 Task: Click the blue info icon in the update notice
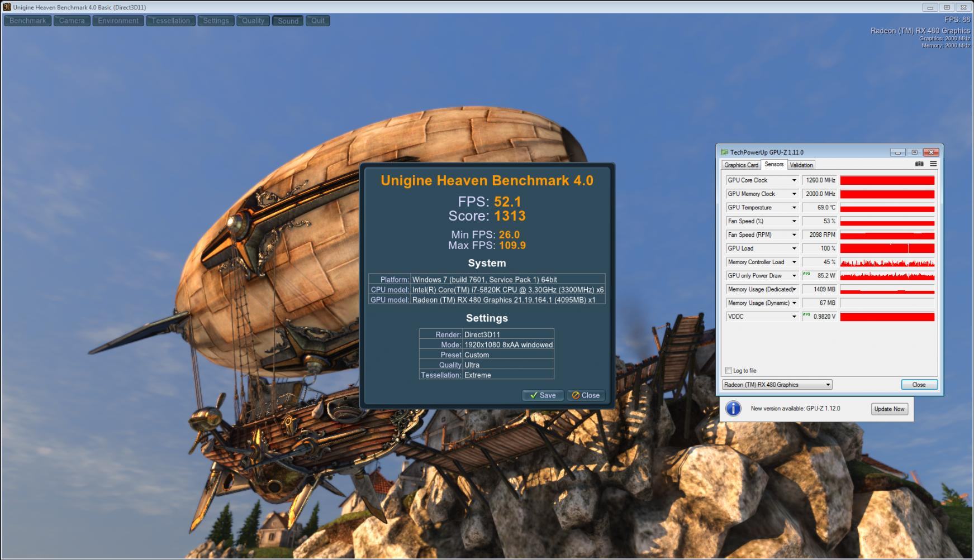(733, 408)
